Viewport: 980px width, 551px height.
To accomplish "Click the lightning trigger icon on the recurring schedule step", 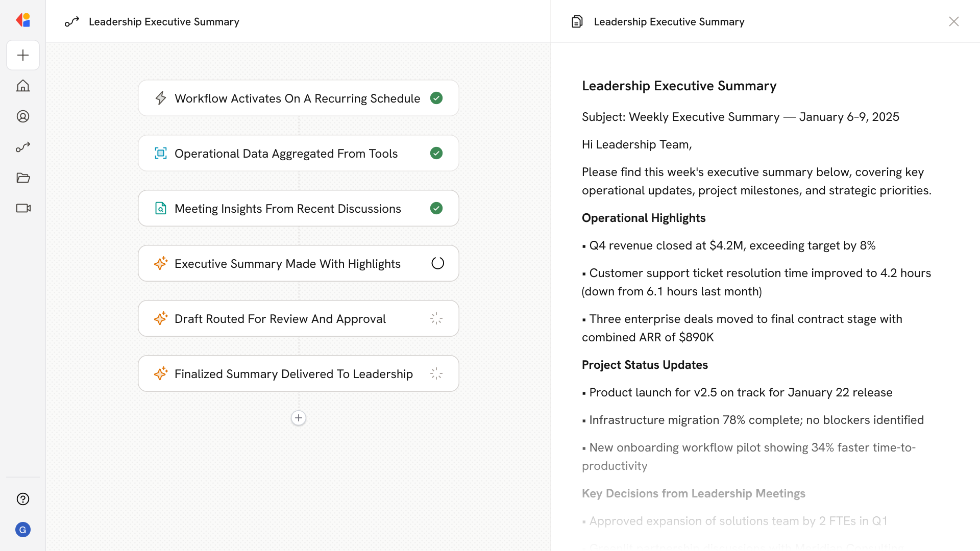I will click(161, 98).
